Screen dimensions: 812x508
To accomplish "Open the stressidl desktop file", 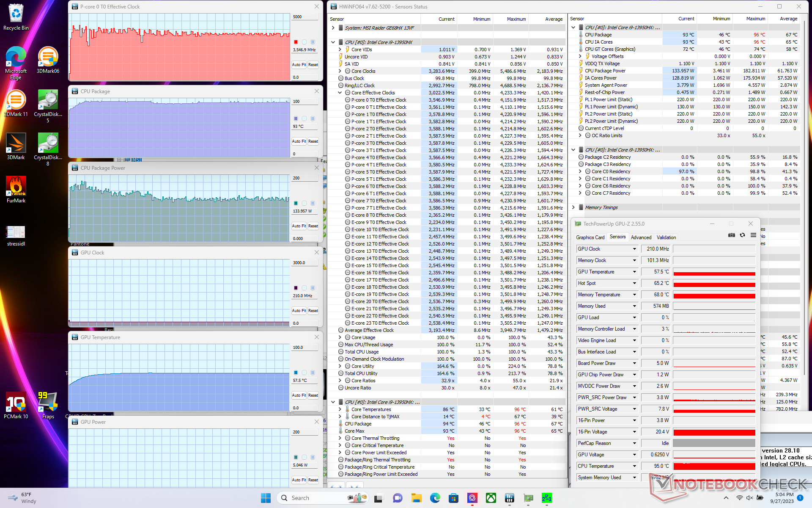I will click(16, 236).
